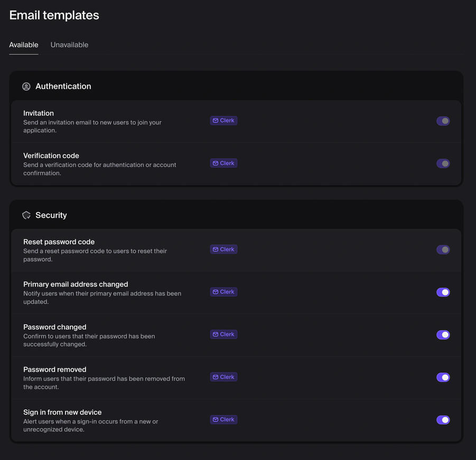The width and height of the screenshot is (476, 460).
Task: Click the Clerk envelope icon beside Reset password code
Action: pos(214,249)
